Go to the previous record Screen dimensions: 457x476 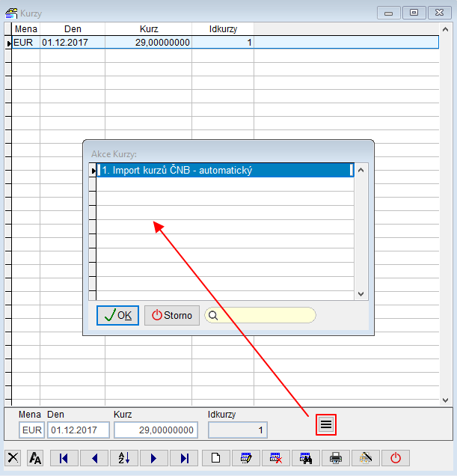[94, 458]
